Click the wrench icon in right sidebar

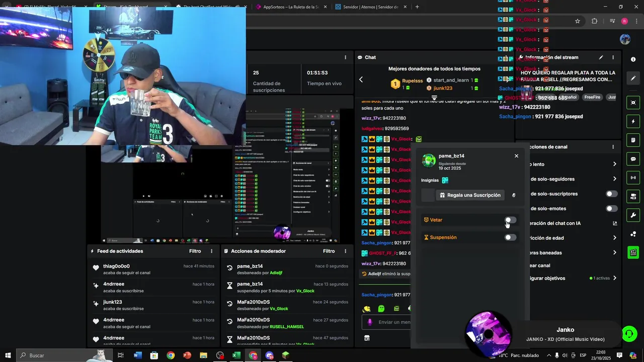pyautogui.click(x=633, y=215)
